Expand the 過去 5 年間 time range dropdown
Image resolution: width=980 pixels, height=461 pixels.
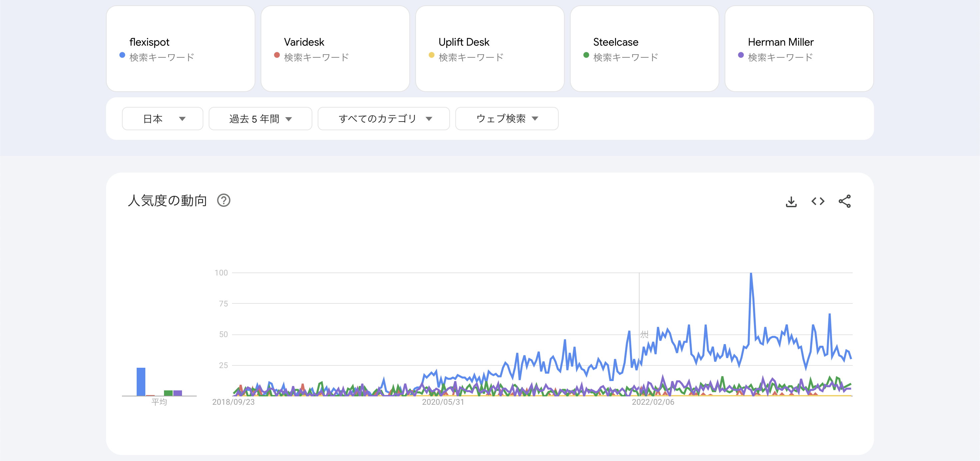[260, 119]
